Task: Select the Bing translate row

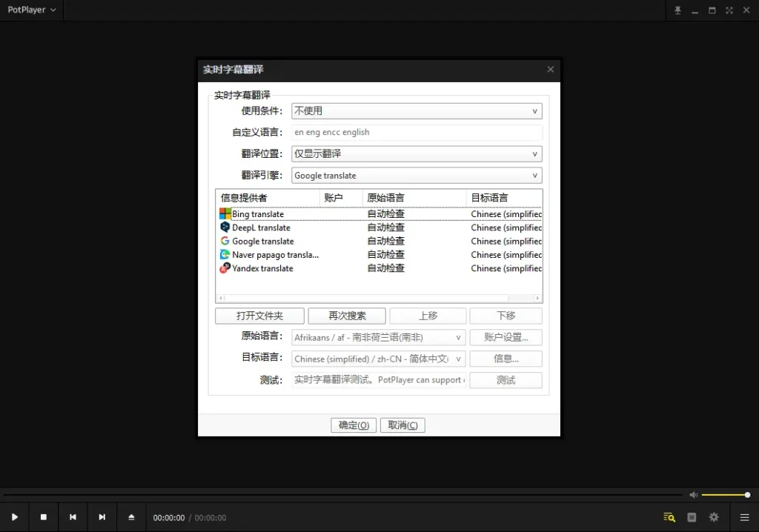Action: coord(380,214)
